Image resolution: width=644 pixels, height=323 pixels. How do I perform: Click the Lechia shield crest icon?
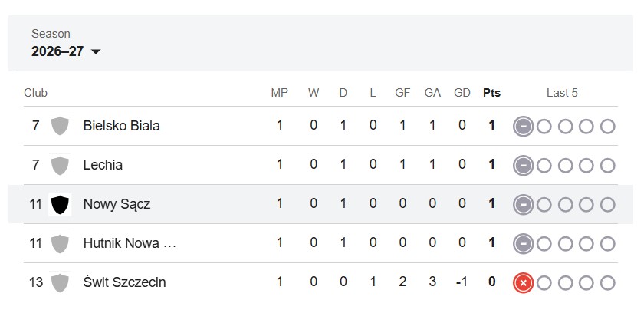click(60, 165)
